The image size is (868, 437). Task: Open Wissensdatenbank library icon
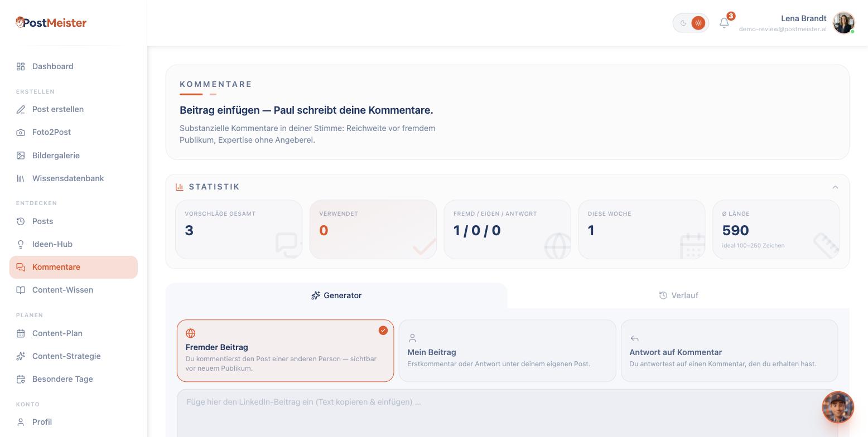coord(21,178)
